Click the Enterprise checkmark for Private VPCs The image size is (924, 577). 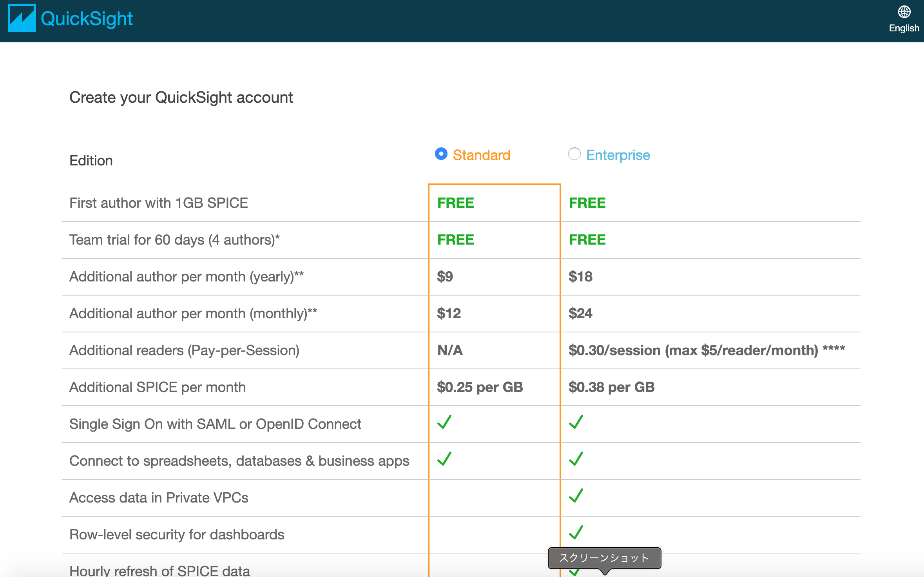[576, 496]
